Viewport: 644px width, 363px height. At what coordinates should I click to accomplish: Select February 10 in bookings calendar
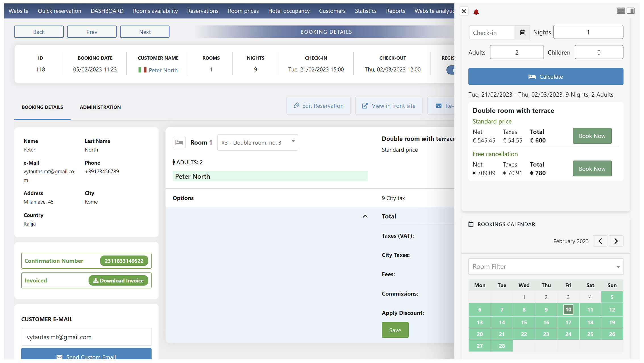568,310
